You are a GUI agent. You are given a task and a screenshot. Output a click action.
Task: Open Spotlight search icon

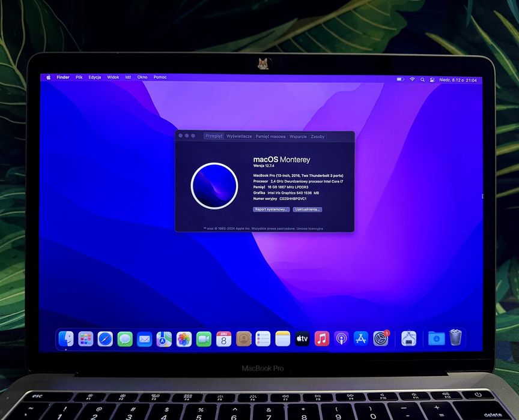[x=422, y=80]
